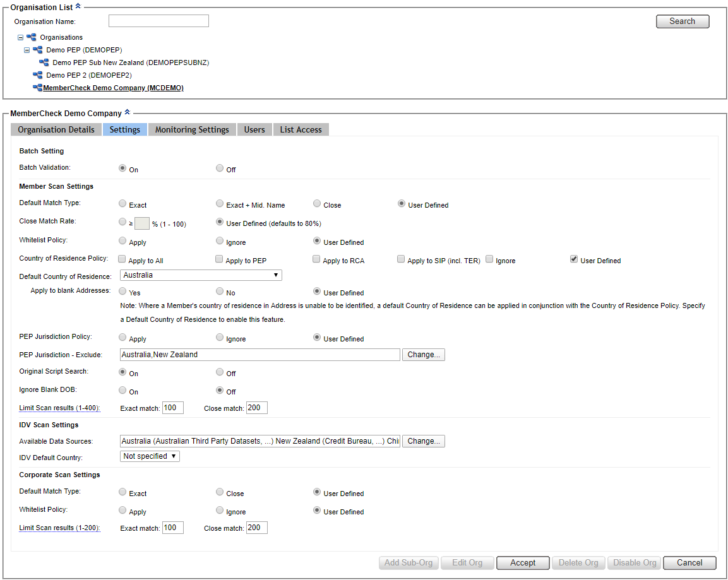Open the List Access tab
This screenshot has height=580, width=728.
point(301,129)
